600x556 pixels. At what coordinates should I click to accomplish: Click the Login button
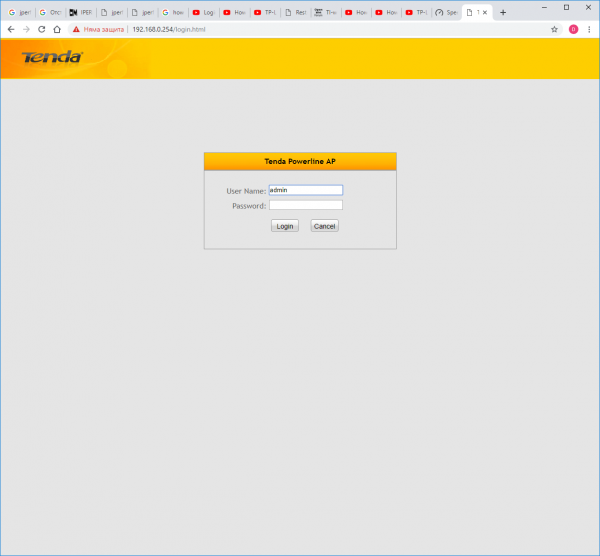(285, 226)
